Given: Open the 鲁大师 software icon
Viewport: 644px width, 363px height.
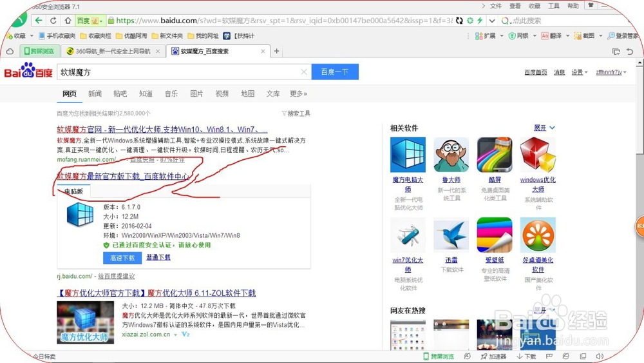Looking at the screenshot, I should click(x=451, y=155).
